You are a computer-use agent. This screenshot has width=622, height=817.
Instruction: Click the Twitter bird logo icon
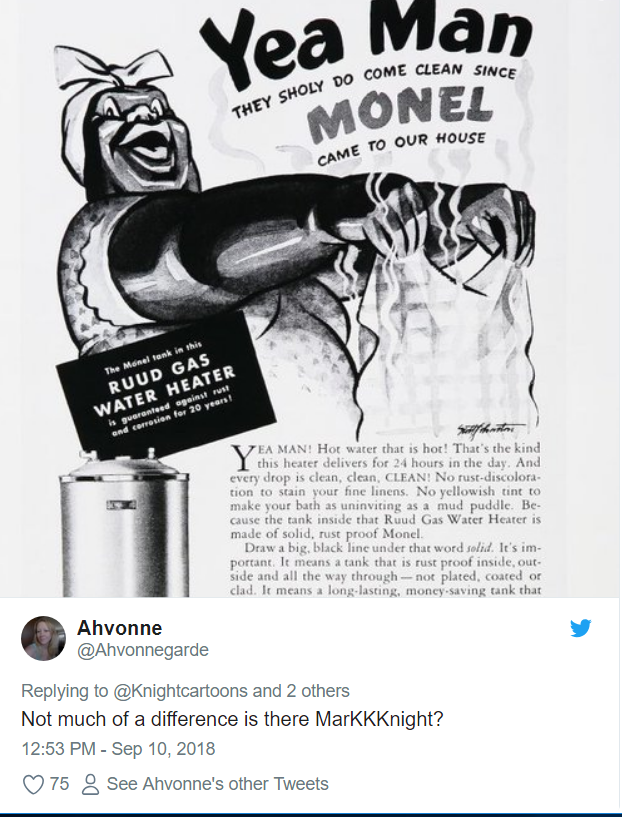pyautogui.click(x=580, y=628)
